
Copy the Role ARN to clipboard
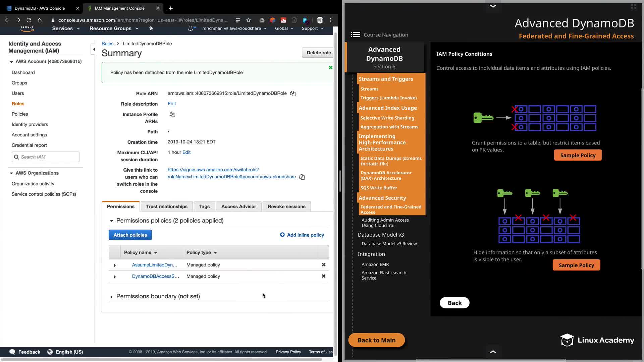(x=293, y=94)
